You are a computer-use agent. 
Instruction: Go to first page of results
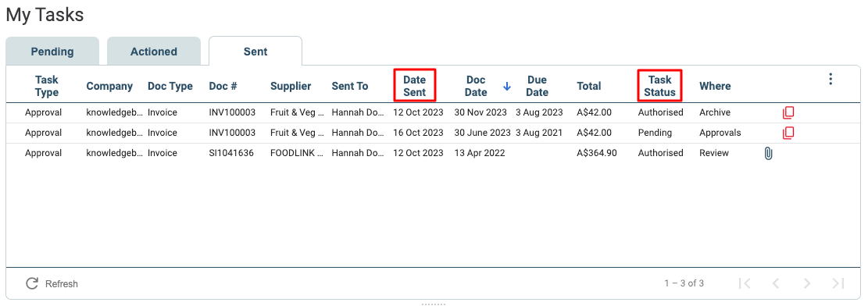click(x=745, y=283)
